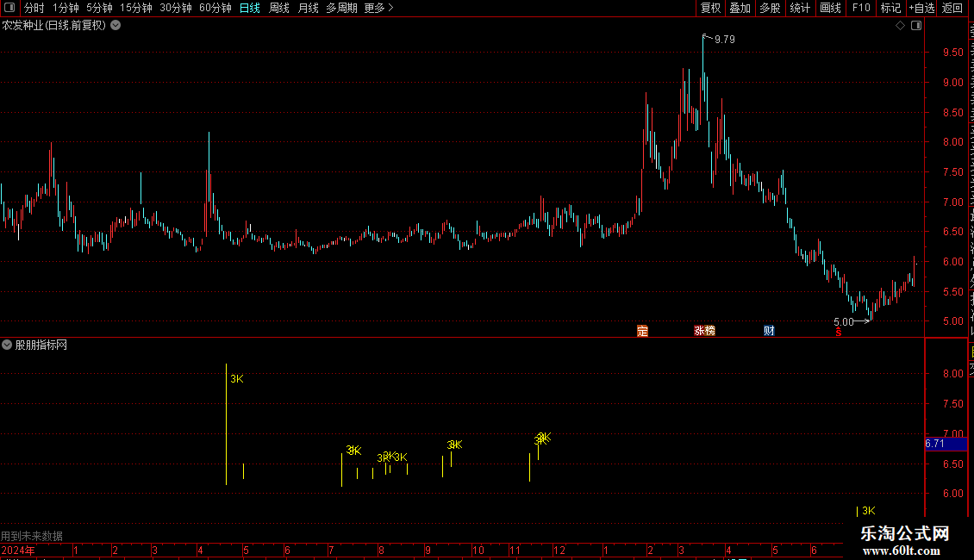Image resolution: width=974 pixels, height=560 pixels.
Task: Open the 复权 adjustment option
Action: click(x=710, y=8)
